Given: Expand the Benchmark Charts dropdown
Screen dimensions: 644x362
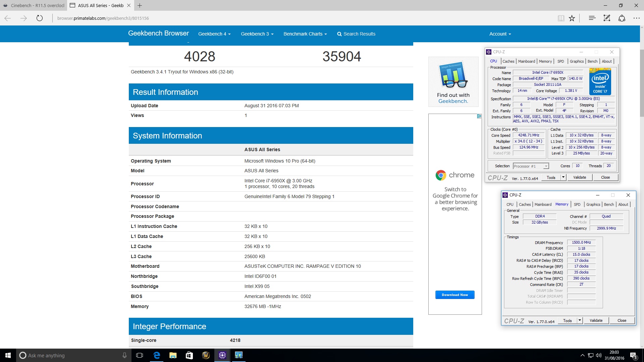Looking at the screenshot, I should click(x=305, y=34).
